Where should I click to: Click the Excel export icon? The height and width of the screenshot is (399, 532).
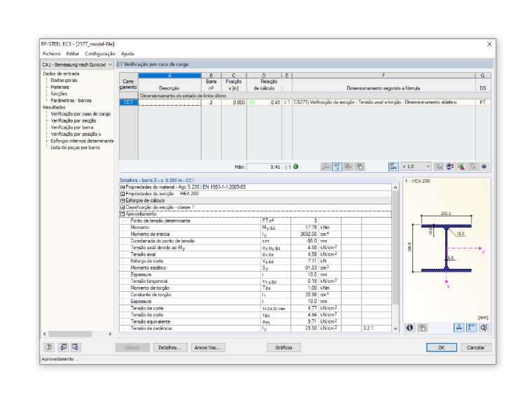[461, 167]
